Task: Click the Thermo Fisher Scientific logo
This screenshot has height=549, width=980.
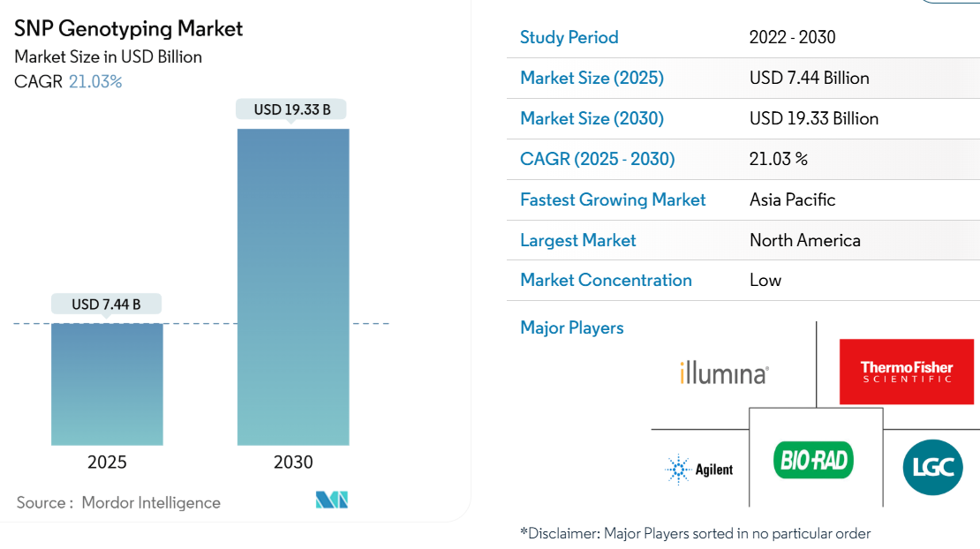Action: point(907,372)
